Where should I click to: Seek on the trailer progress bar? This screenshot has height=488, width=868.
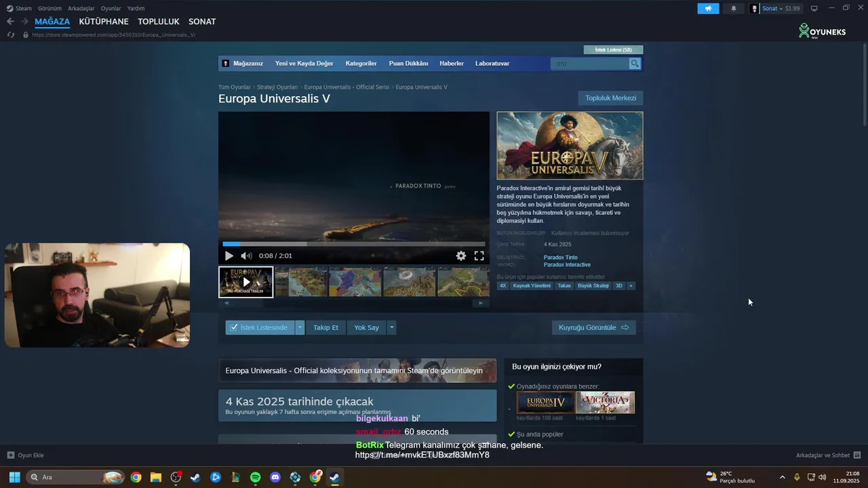click(x=354, y=244)
